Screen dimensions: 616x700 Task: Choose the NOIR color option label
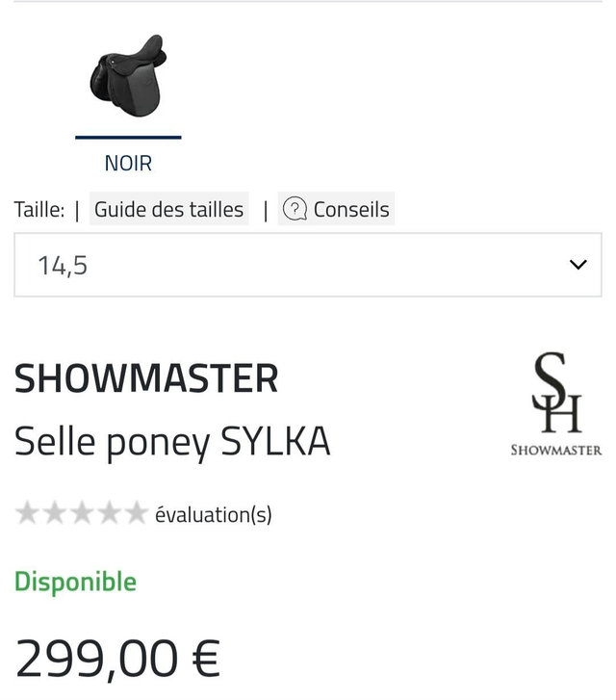pyautogui.click(x=128, y=164)
